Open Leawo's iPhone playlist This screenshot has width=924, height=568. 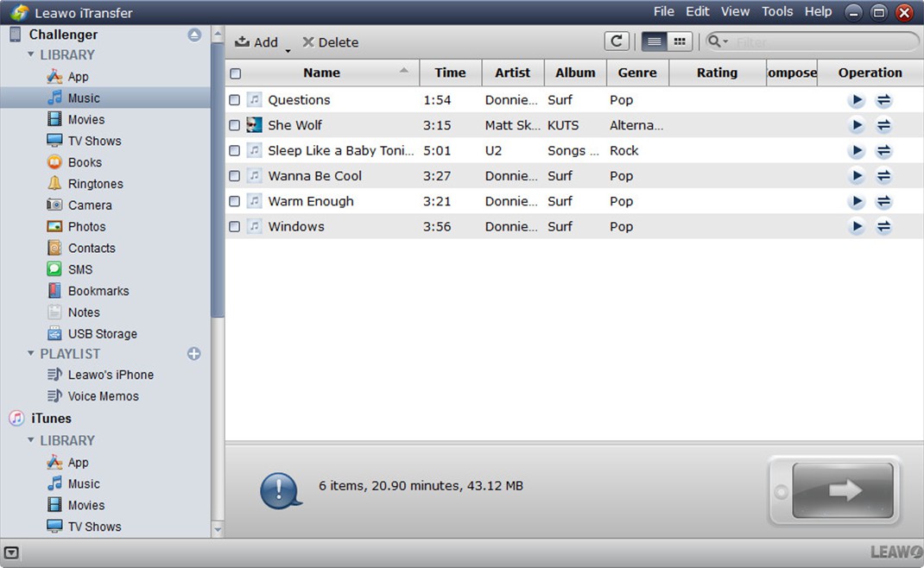111,375
